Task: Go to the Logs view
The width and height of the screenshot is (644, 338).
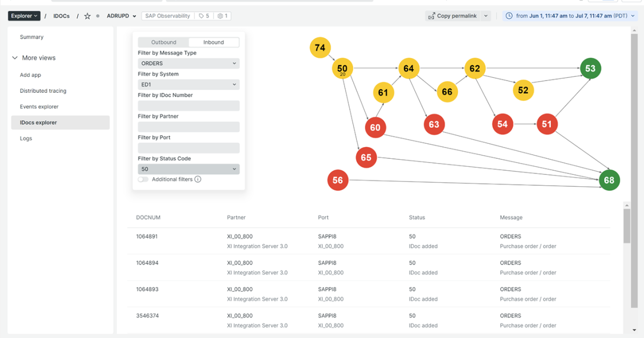Action: [26, 138]
